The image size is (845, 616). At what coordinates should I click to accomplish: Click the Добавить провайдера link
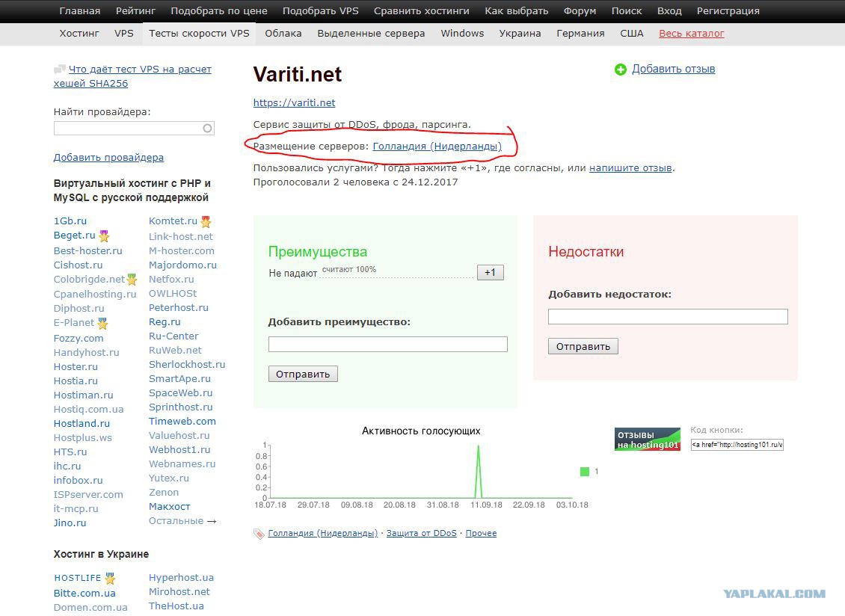coord(109,158)
